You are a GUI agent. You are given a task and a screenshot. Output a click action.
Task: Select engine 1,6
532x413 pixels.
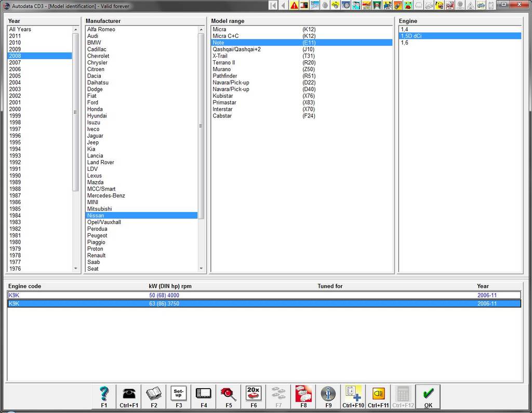click(460, 43)
